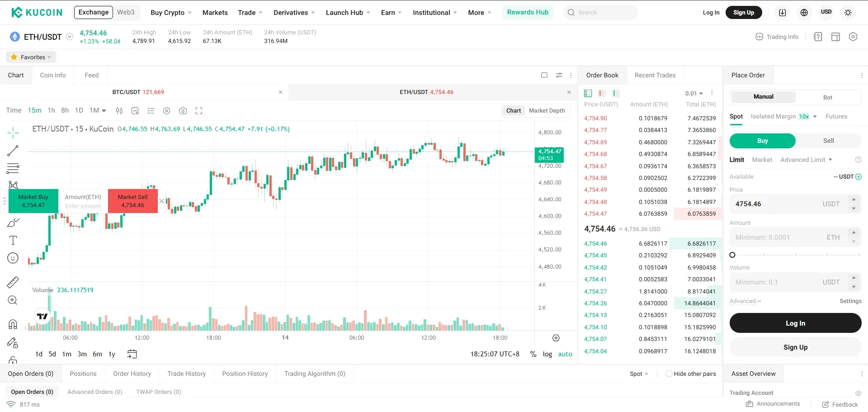Screen dimensions: 868x412
Task: Open the go-to-date calendar icon
Action: (132, 354)
